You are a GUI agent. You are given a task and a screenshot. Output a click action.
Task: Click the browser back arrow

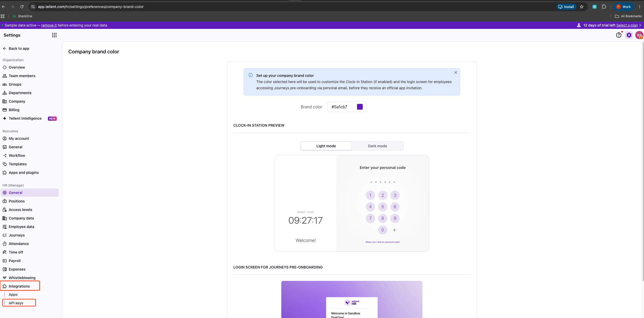point(3,7)
